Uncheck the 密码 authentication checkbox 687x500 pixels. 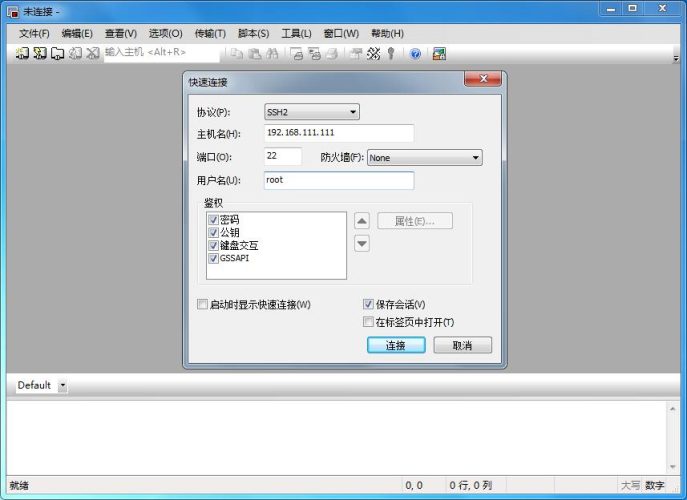tap(213, 220)
